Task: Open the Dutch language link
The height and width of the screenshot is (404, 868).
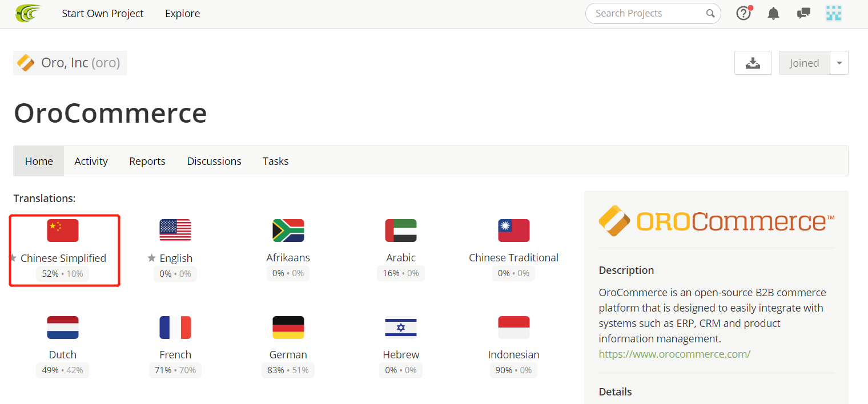Action: (x=63, y=354)
